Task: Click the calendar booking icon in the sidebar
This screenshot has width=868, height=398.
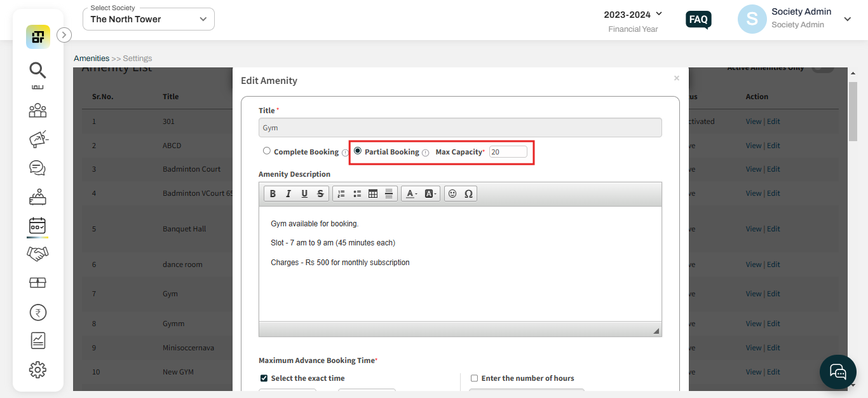Action: pyautogui.click(x=37, y=226)
